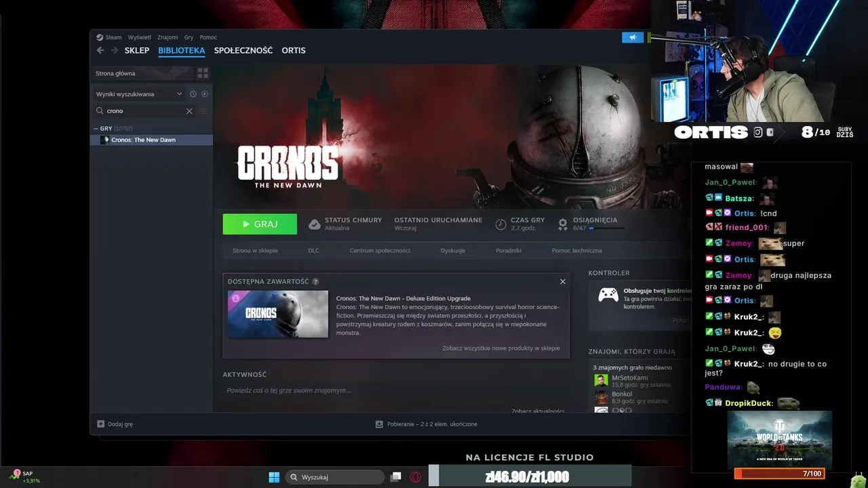868x488 pixels.
Task: Switch to the BIBLIOTEKA tab
Action: [x=181, y=50]
